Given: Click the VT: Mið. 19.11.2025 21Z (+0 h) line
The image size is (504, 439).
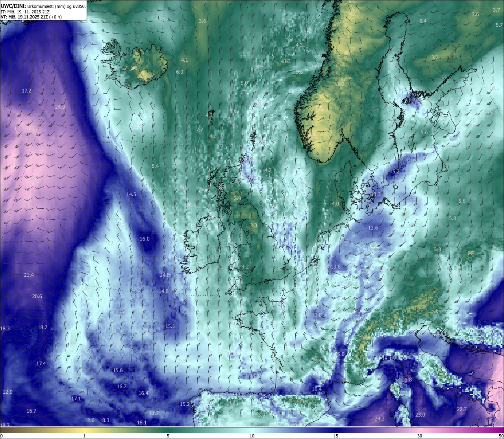Looking at the screenshot, I should [x=31, y=17].
